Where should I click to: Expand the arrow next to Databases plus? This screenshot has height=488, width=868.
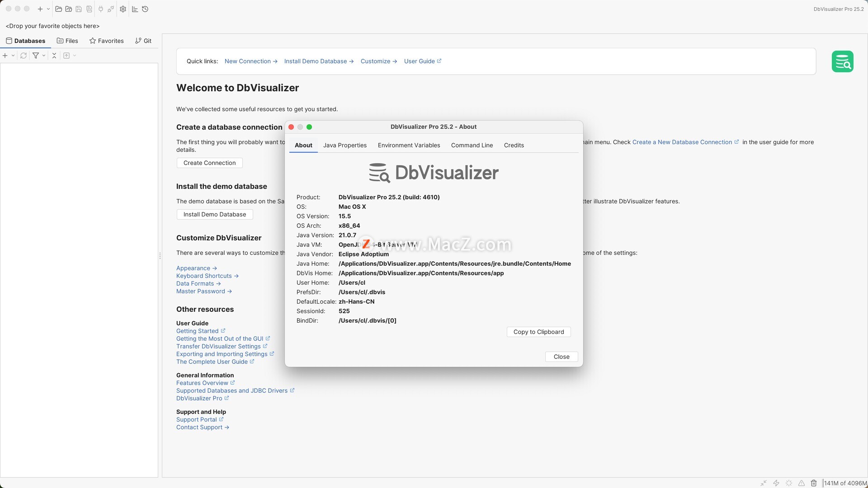[x=13, y=56]
